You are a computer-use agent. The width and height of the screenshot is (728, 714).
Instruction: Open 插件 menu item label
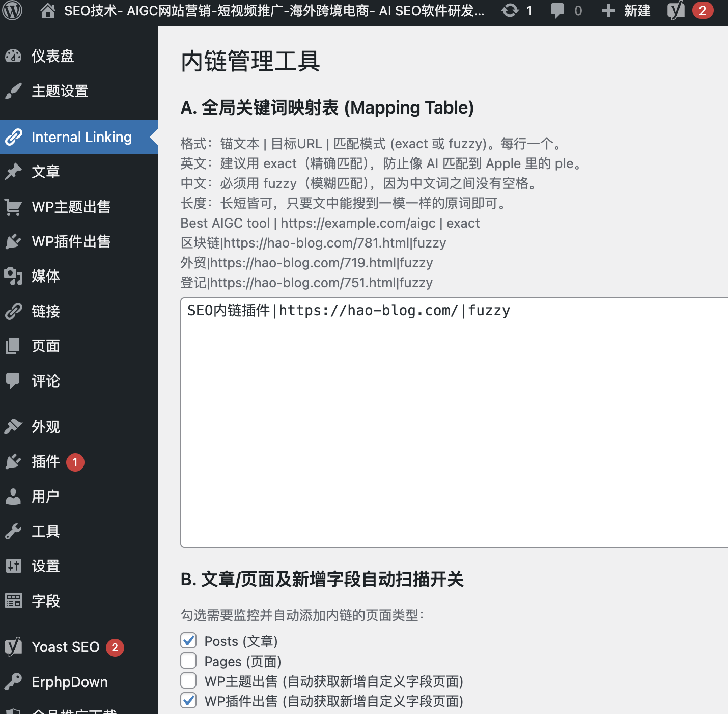pos(46,461)
